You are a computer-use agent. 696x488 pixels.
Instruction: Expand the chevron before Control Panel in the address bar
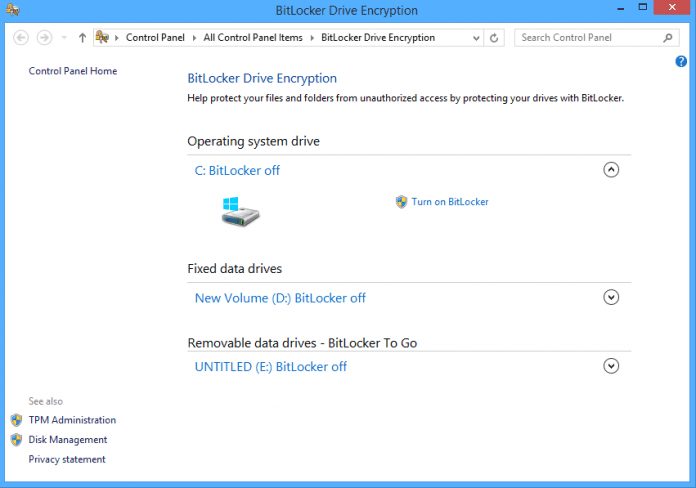(117, 38)
